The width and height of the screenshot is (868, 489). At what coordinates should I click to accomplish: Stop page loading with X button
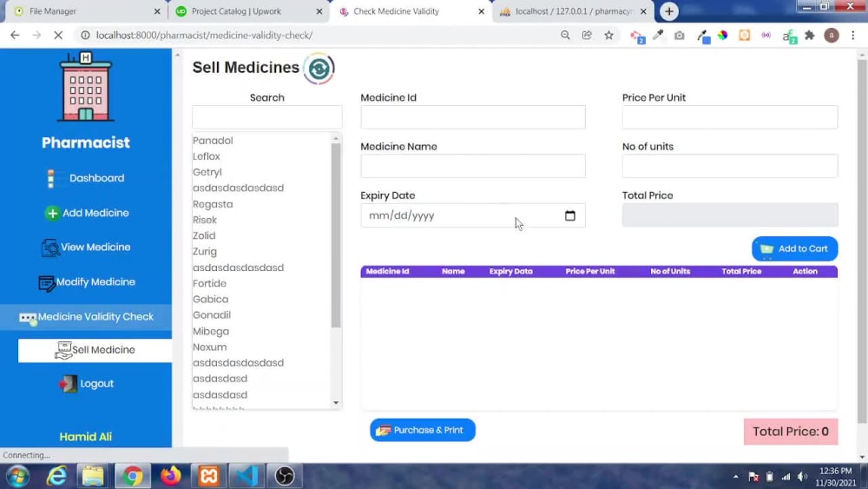pos(58,35)
